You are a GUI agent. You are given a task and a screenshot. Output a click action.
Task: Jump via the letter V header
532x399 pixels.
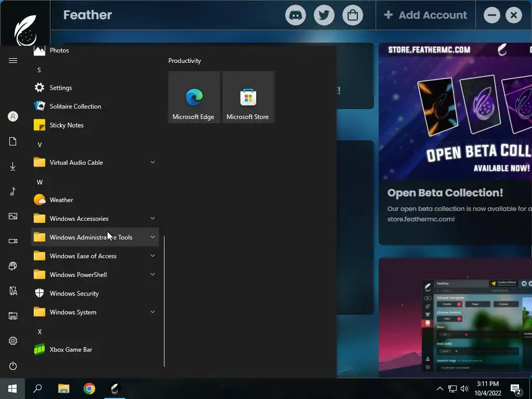coord(39,144)
